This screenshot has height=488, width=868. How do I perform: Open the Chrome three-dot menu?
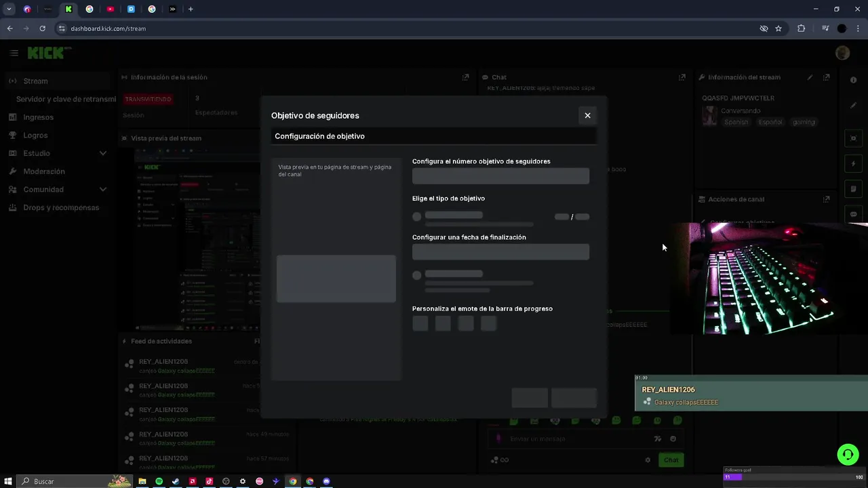(x=858, y=28)
